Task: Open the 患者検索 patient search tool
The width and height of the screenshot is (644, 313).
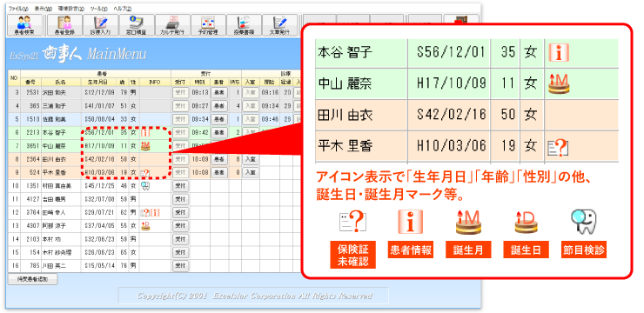Action: (24, 25)
